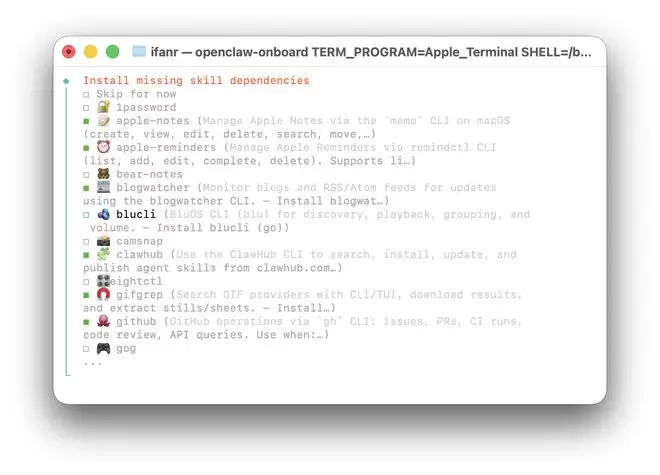
Task: Click the github octopus icon
Action: (104, 321)
